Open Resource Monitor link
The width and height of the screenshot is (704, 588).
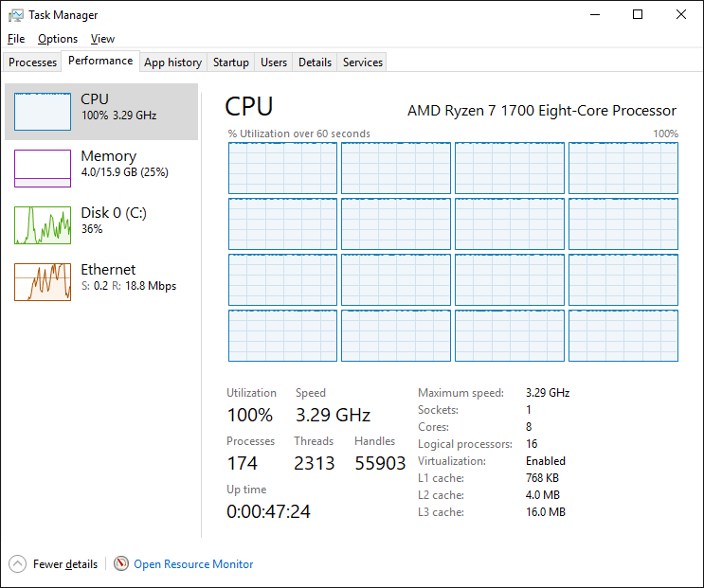[193, 564]
